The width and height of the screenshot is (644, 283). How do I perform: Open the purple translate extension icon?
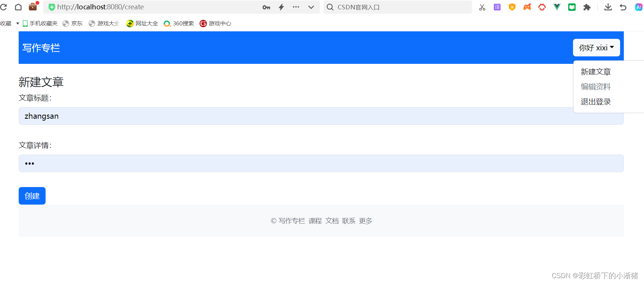pyautogui.click(x=497, y=7)
